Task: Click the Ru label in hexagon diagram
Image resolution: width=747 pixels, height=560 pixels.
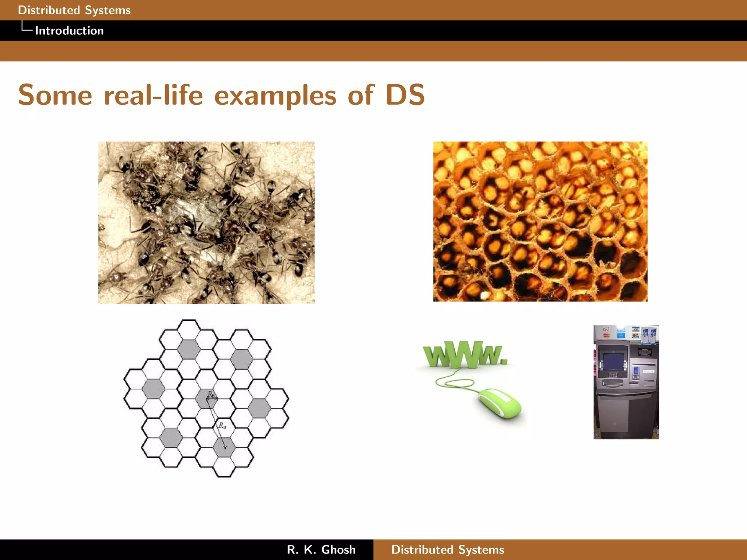Action: [x=222, y=425]
